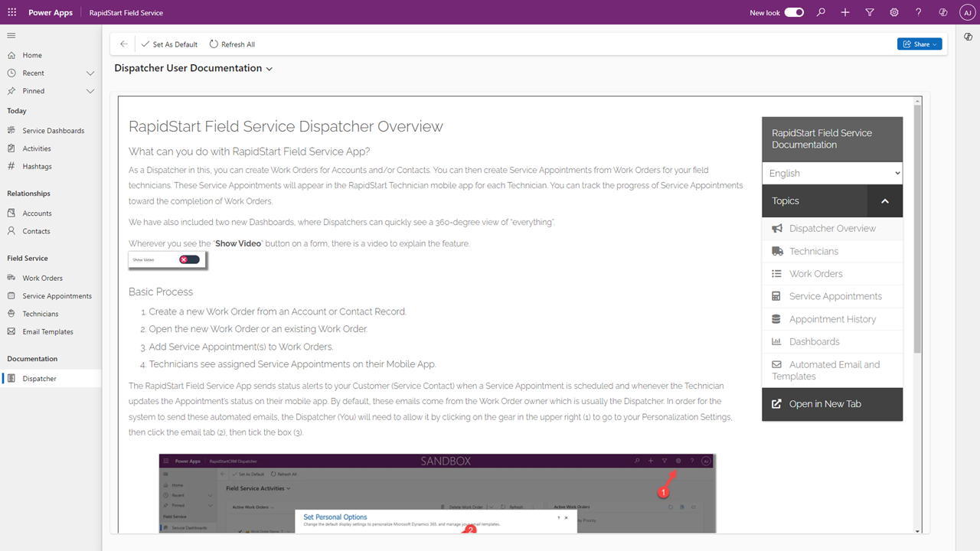Click the Work Orders truck icon in sidebar
980x551 pixels.
click(x=11, y=278)
